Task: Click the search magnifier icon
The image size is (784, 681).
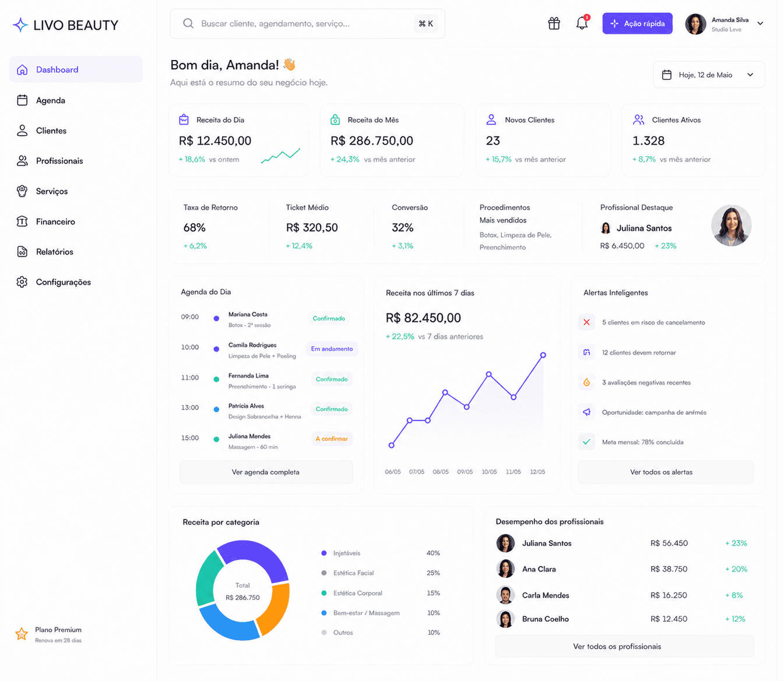Action: coord(188,23)
